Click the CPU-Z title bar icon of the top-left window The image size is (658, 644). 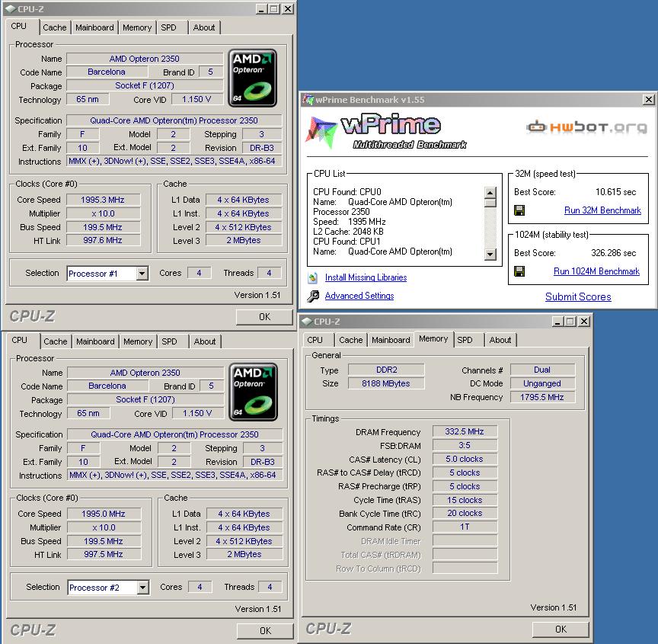point(11,9)
